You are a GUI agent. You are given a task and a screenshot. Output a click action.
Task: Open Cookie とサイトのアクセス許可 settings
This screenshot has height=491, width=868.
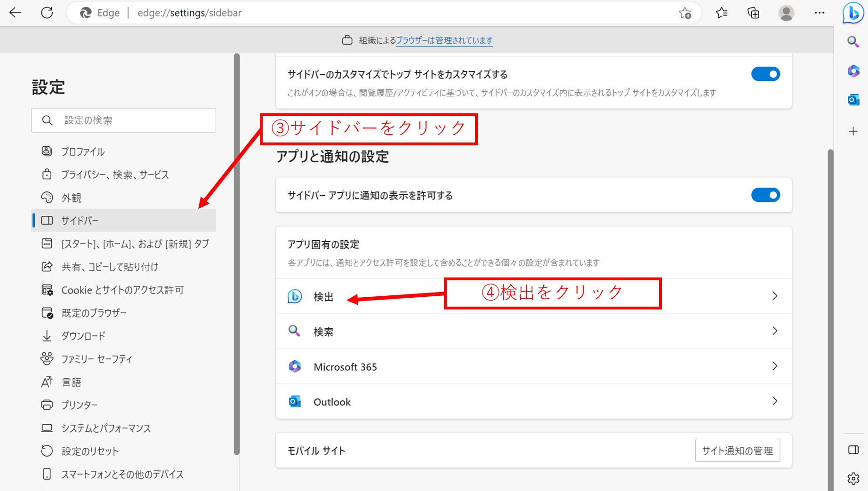click(123, 289)
